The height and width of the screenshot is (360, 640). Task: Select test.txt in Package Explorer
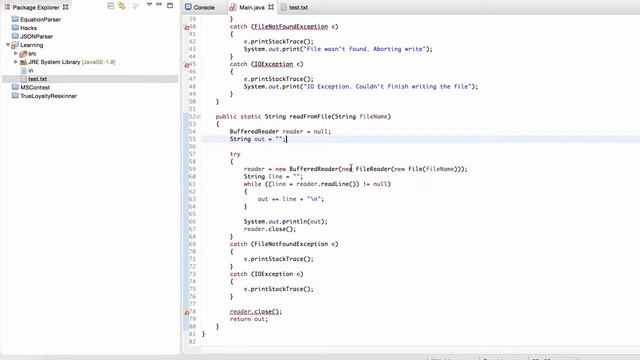38,79
